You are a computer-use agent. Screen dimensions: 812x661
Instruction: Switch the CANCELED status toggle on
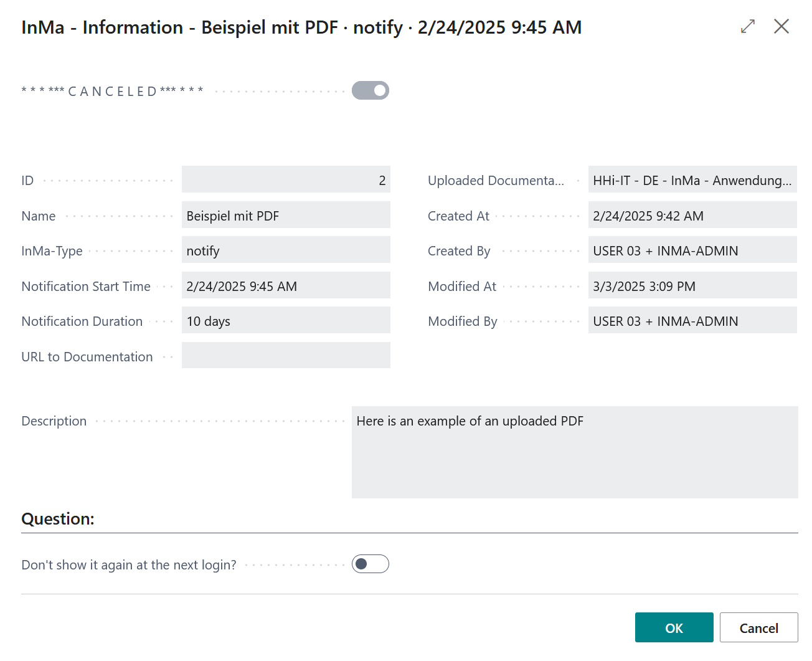[x=370, y=90]
